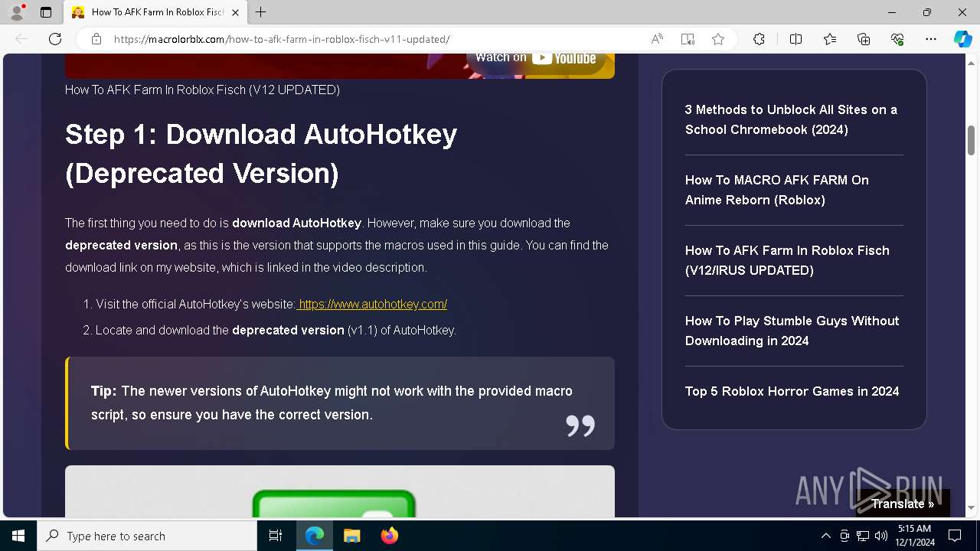Viewport: 980px width, 551px height.
Task: Open the notification center icon
Action: [955, 536]
